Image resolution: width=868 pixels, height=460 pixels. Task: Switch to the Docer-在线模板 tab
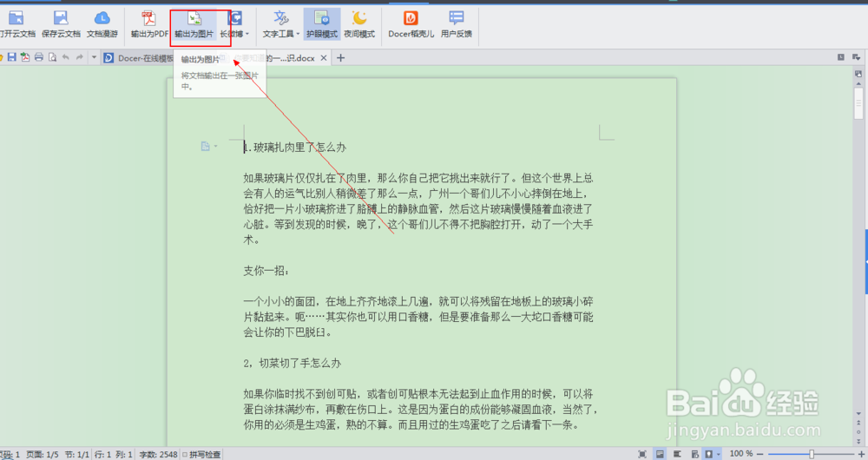pos(138,57)
